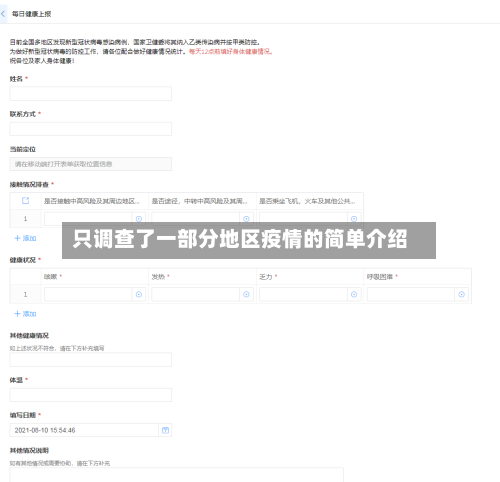Focus the 其他情况说明 text area
The width and height of the screenshot is (500, 482).
click(x=176, y=475)
